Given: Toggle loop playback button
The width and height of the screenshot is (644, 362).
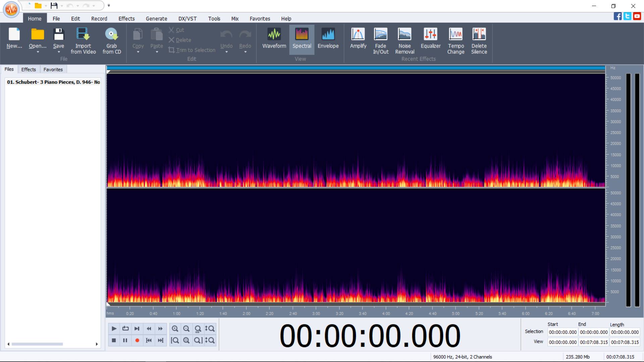Looking at the screenshot, I should pyautogui.click(x=125, y=328).
